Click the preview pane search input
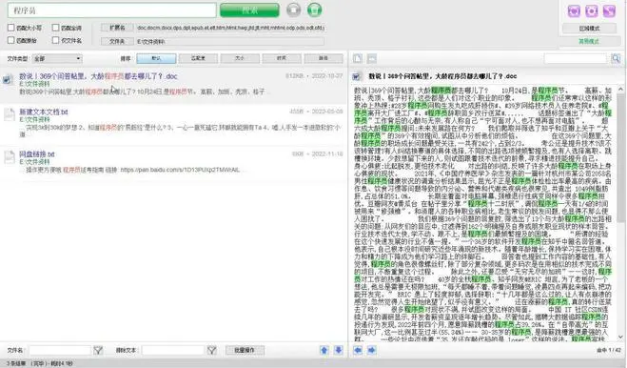627x368 pixels. coord(575,58)
